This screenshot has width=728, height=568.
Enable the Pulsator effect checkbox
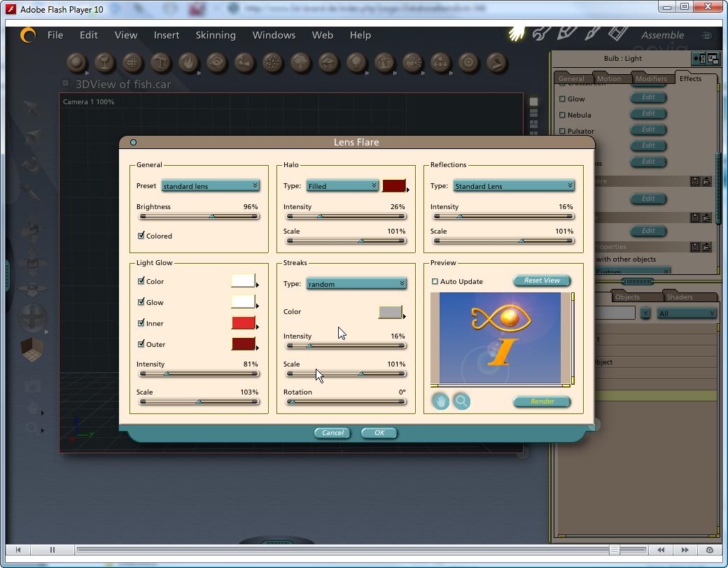[x=562, y=131]
